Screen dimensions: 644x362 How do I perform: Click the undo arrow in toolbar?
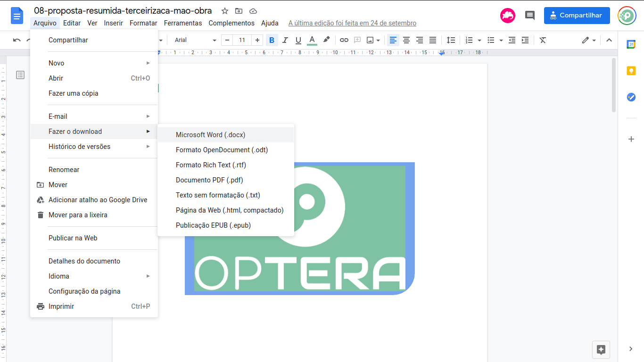[17, 40]
